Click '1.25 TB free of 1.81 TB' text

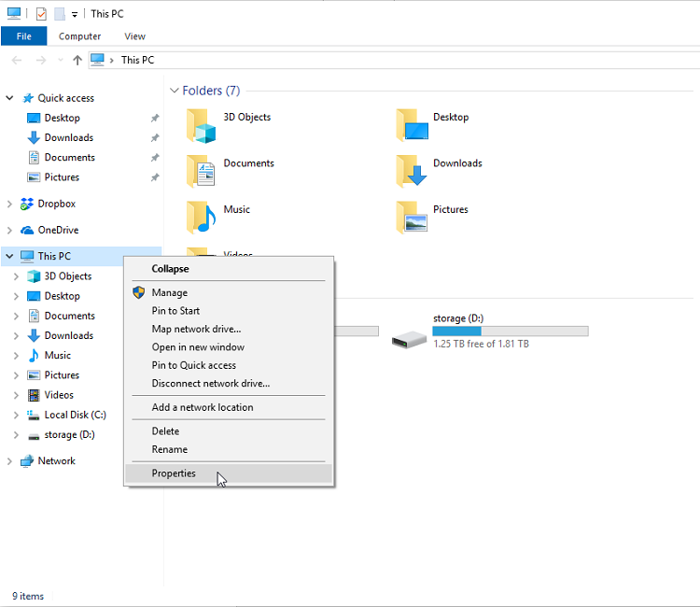(x=481, y=344)
